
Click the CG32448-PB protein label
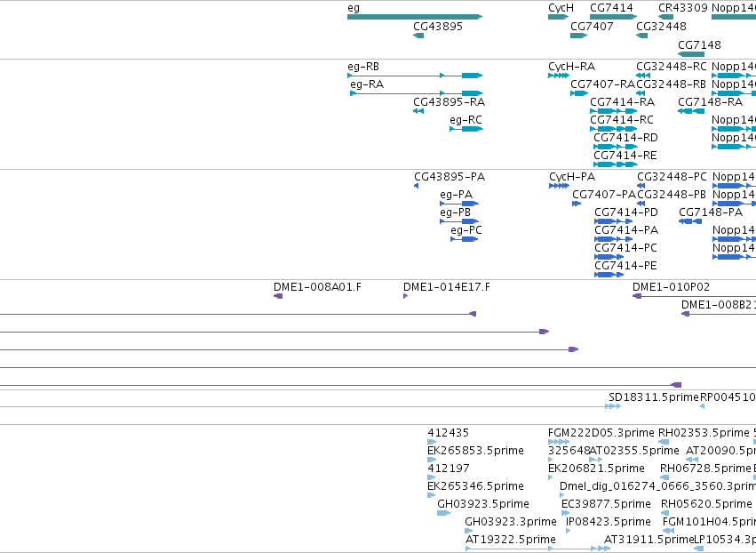(x=671, y=195)
